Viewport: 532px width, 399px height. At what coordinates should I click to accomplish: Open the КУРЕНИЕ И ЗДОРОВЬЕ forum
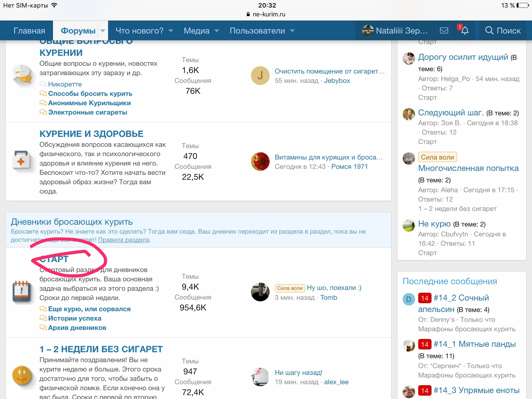click(x=91, y=134)
